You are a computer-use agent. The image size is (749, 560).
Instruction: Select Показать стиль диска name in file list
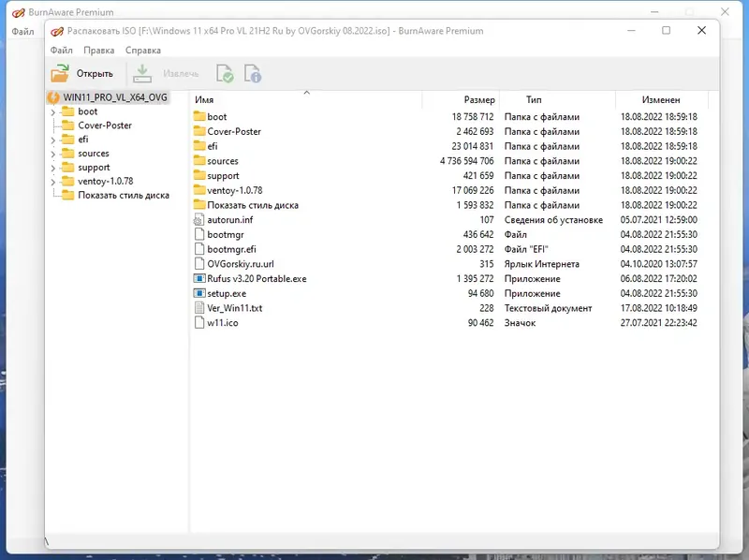[x=253, y=205]
